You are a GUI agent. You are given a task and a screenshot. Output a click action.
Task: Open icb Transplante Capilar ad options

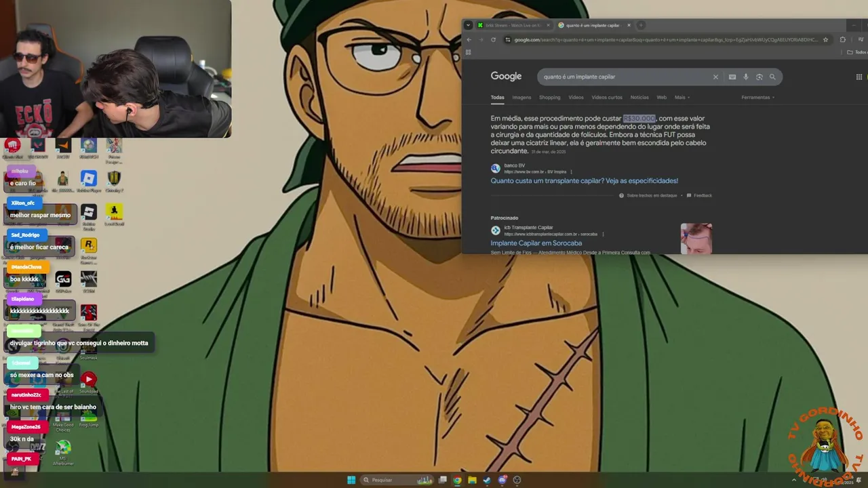(603, 235)
